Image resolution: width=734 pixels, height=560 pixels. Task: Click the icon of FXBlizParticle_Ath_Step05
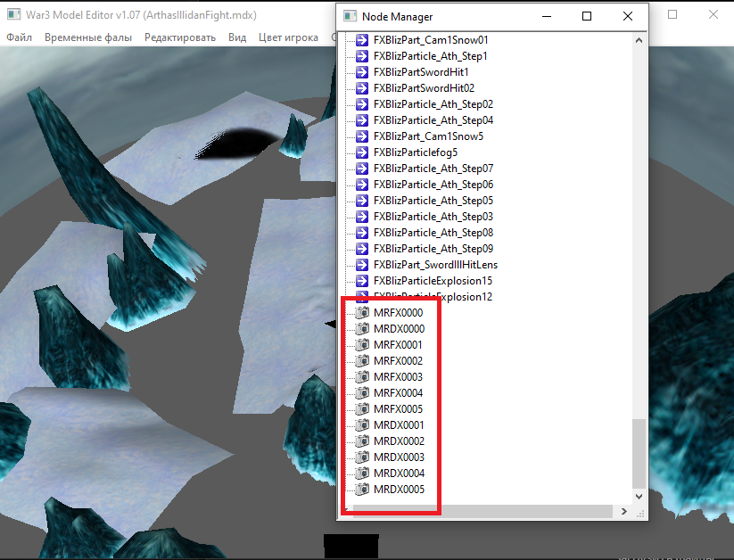point(362,201)
